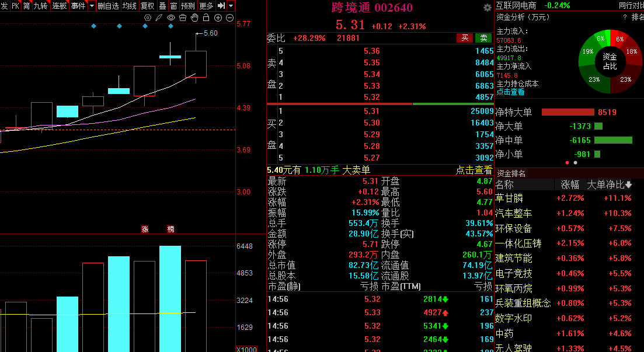Viewport: 644px width, 352px height.
Task: Click the 叠 overlay toolbar item
Action: [x=163, y=6]
